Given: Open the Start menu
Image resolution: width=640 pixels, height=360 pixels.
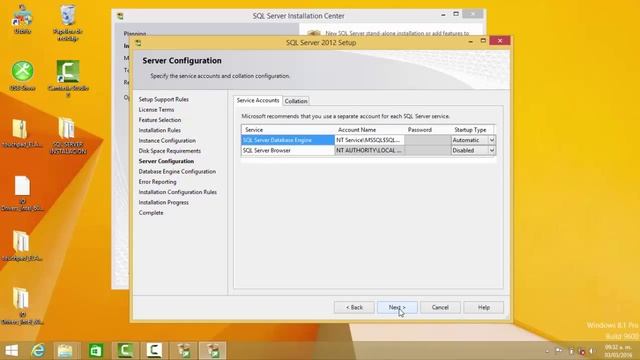Looking at the screenshot, I should pos(12,351).
